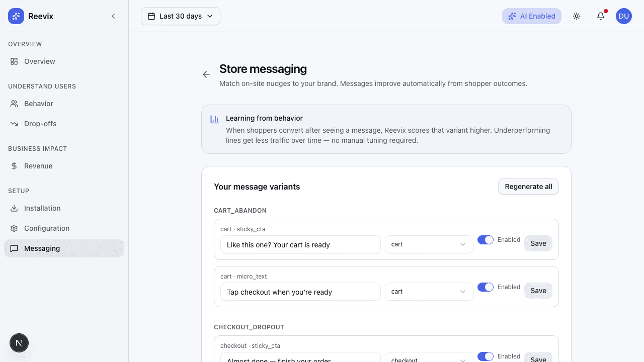Collapse the sidebar with the chevron
Image resolution: width=644 pixels, height=362 pixels.
point(113,16)
